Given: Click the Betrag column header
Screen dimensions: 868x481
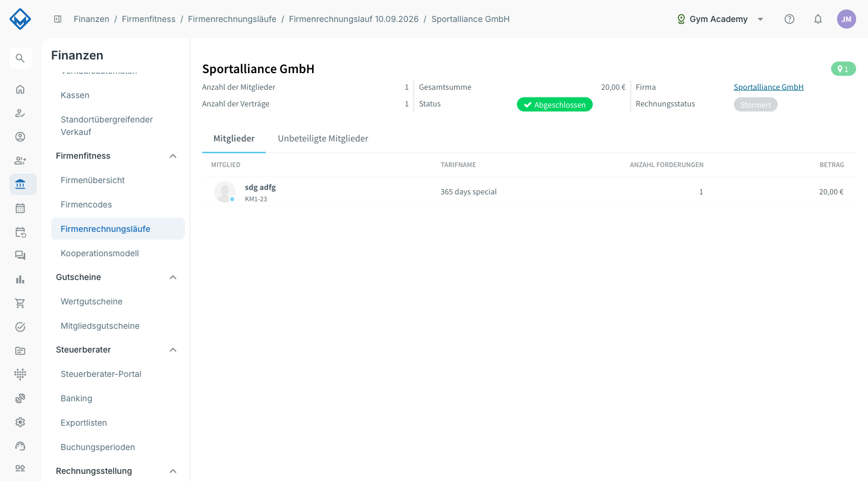Looking at the screenshot, I should pos(832,165).
